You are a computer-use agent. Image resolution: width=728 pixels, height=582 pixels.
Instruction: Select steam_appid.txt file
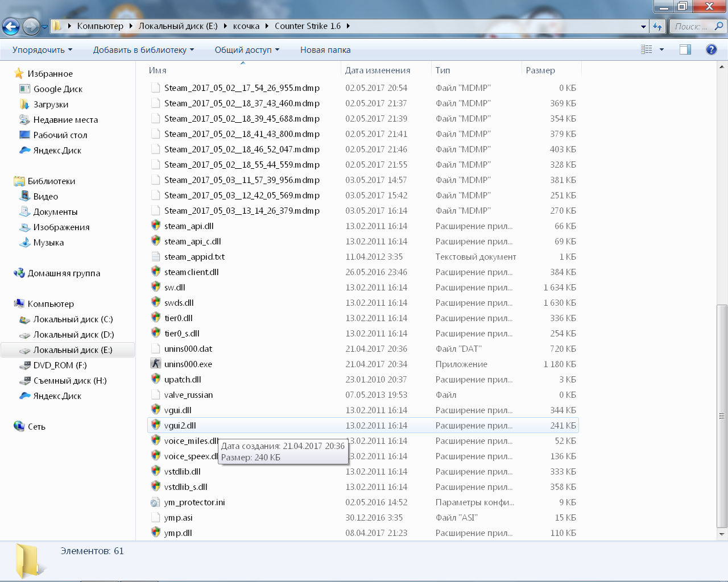(195, 257)
